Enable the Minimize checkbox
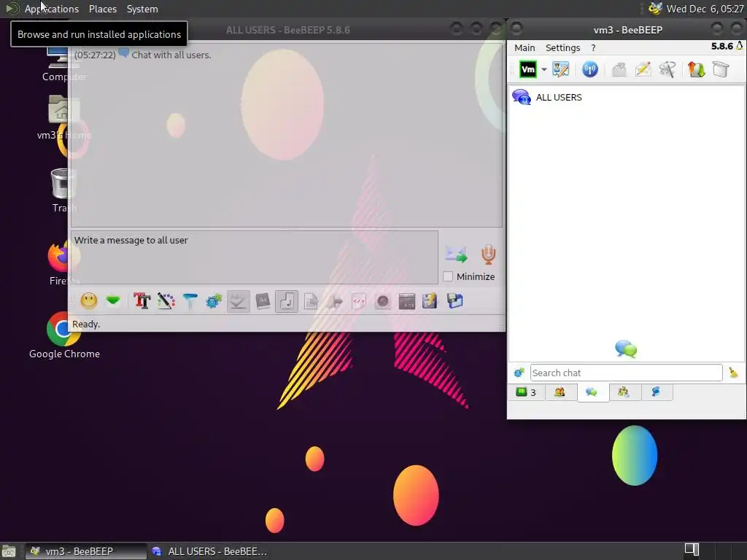The image size is (747, 560). (x=448, y=276)
